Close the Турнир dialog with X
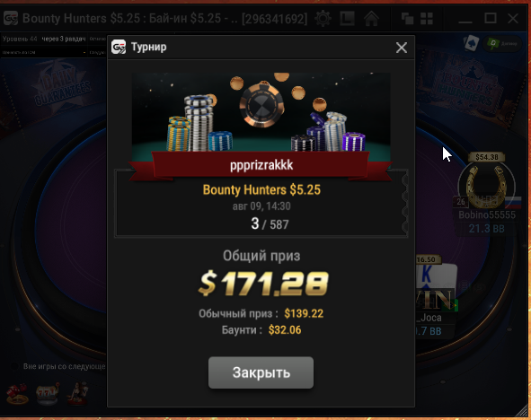This screenshot has height=420, width=531. [402, 48]
